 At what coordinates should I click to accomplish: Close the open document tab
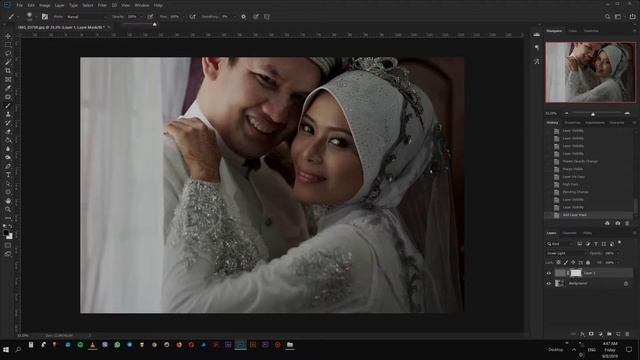coord(109,27)
